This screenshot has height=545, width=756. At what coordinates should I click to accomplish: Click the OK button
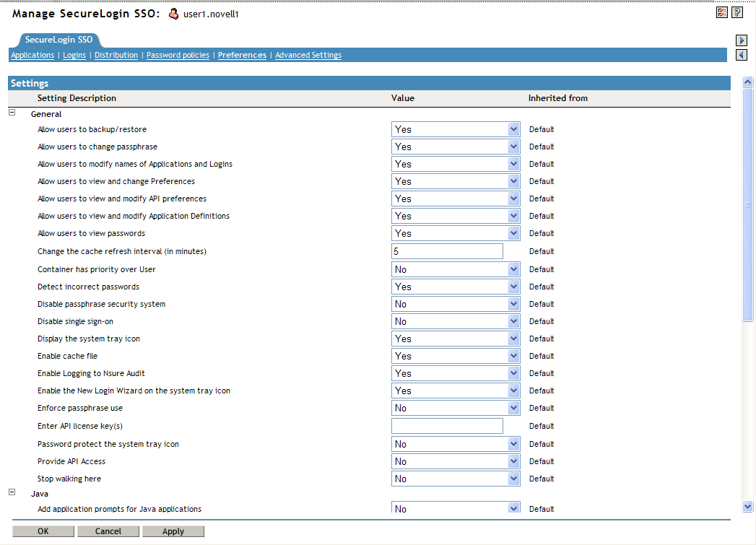(43, 531)
